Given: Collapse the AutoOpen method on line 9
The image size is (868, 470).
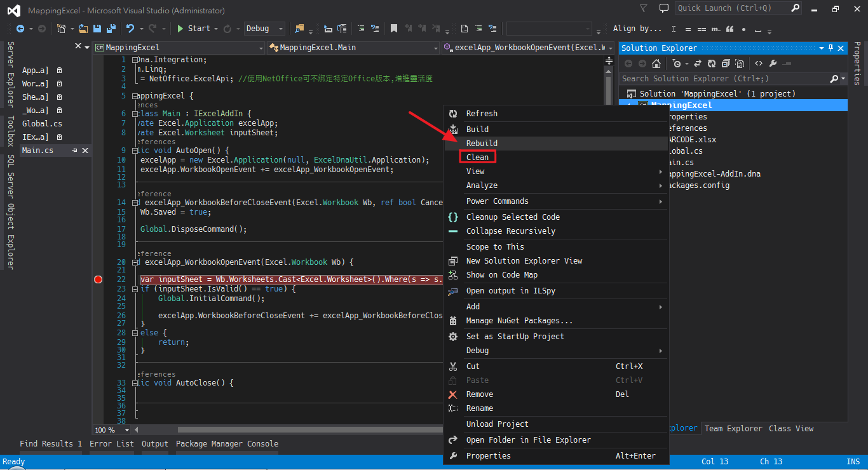Looking at the screenshot, I should tap(135, 151).
